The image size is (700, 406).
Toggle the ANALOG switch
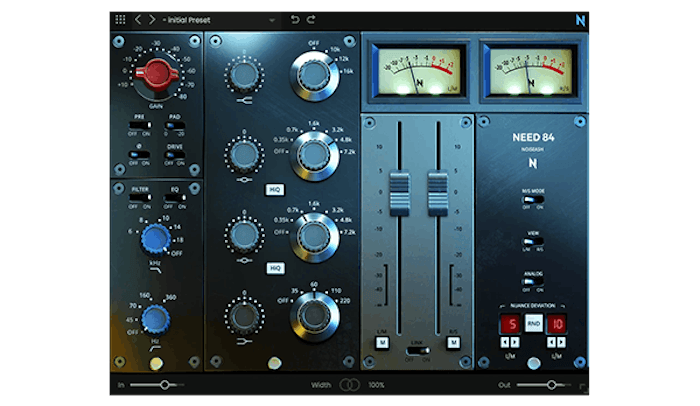[x=533, y=283]
